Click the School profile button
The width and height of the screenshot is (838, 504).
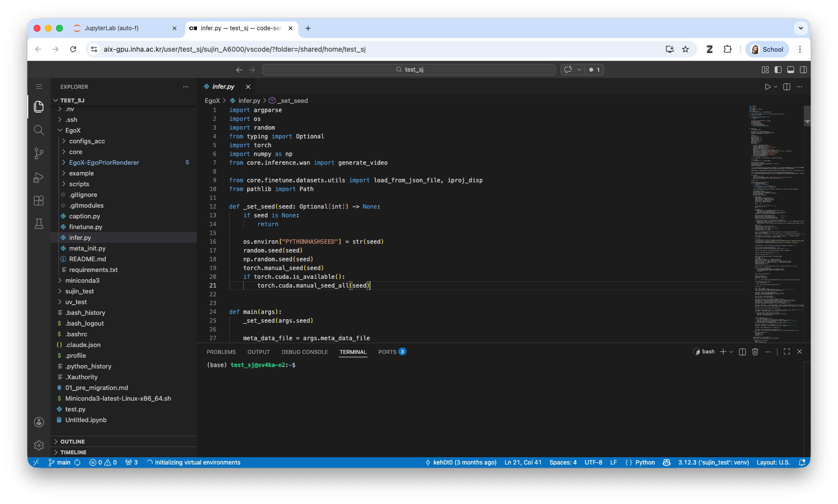click(x=767, y=49)
